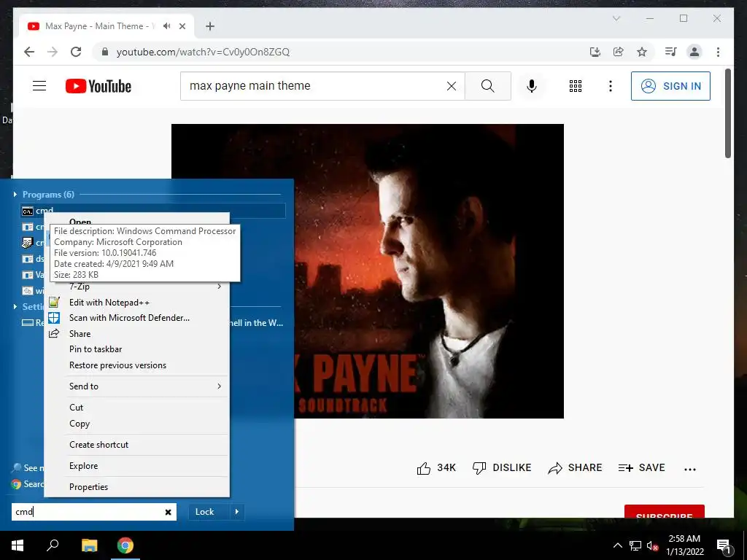Open the arrow next to Lock
The image size is (747, 560).
click(x=237, y=512)
